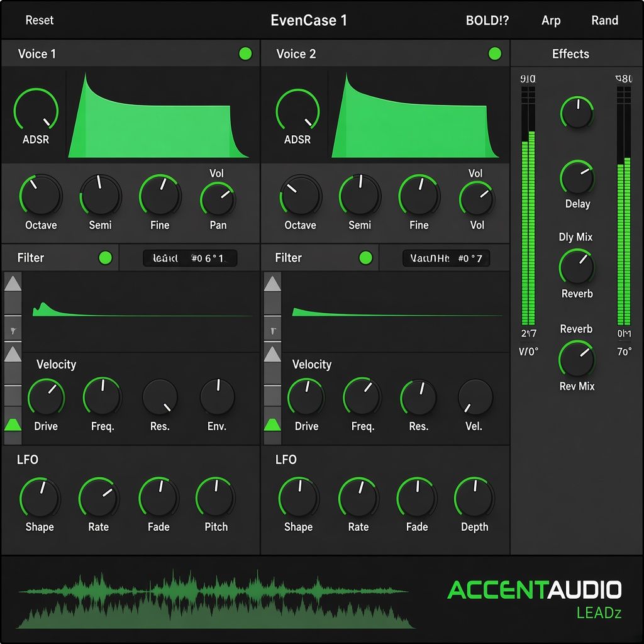This screenshot has width=644, height=644.
Task: Open Voice 2 filter preset dropdown ending #0°7
Action: coord(446,258)
